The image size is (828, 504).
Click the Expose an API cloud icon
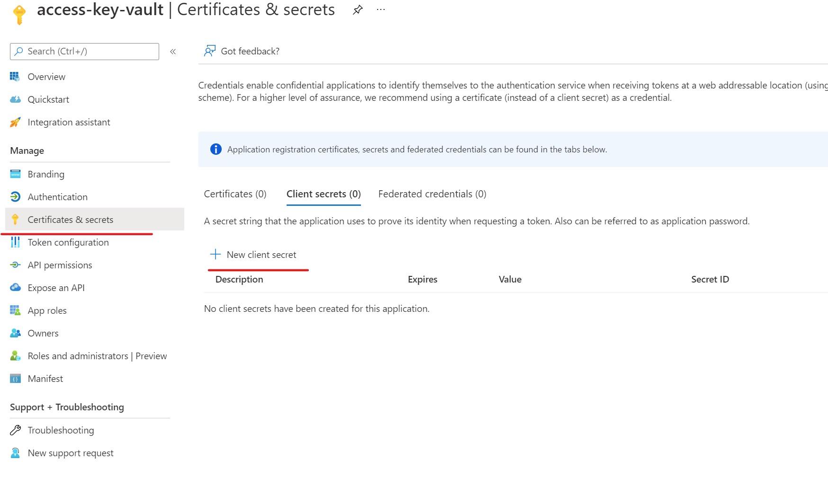coord(15,288)
